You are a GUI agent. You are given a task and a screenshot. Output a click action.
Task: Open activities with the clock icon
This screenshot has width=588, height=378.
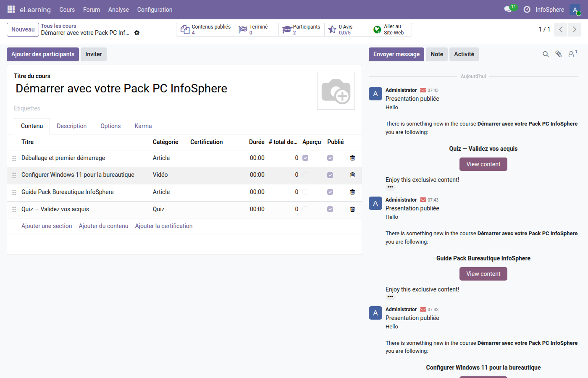pyautogui.click(x=527, y=9)
